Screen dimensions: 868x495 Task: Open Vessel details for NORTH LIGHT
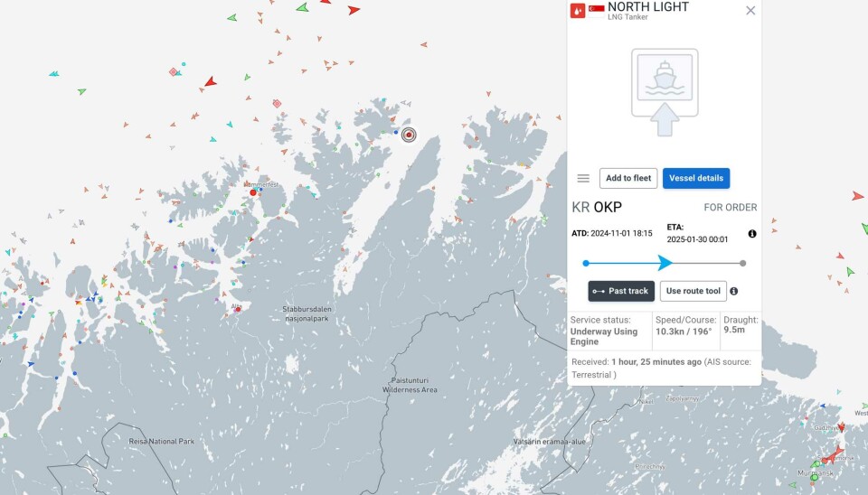[696, 178]
